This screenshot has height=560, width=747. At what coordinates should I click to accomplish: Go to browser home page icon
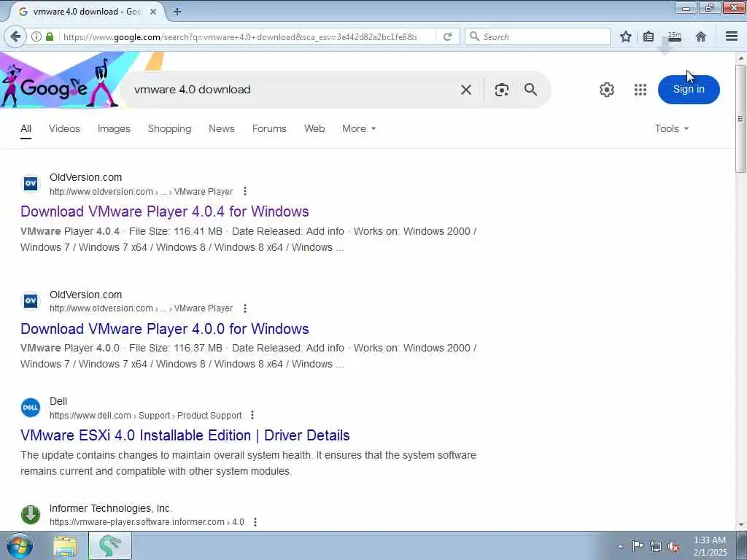click(x=700, y=36)
